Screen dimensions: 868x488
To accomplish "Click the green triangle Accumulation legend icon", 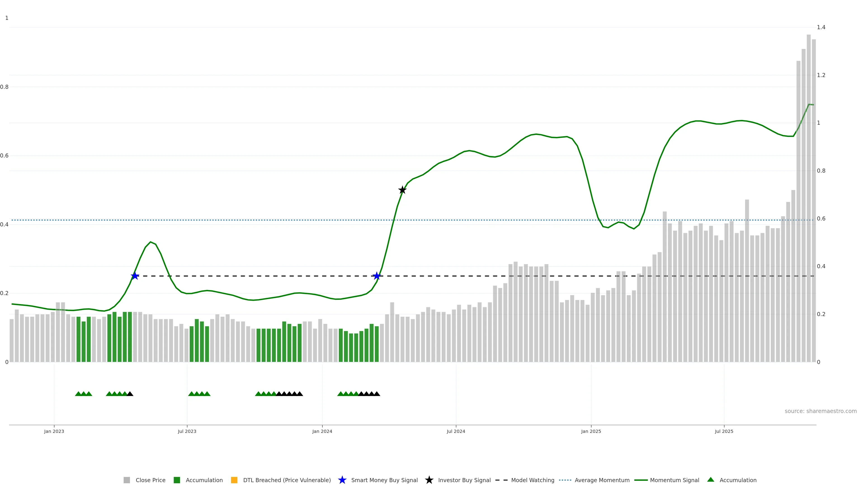I will 711,480.
